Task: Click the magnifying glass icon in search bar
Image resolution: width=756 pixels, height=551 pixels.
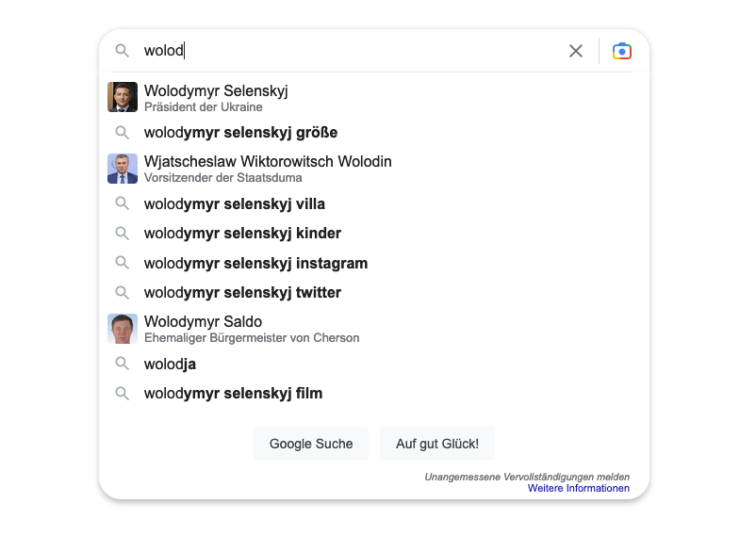Action: point(123,51)
